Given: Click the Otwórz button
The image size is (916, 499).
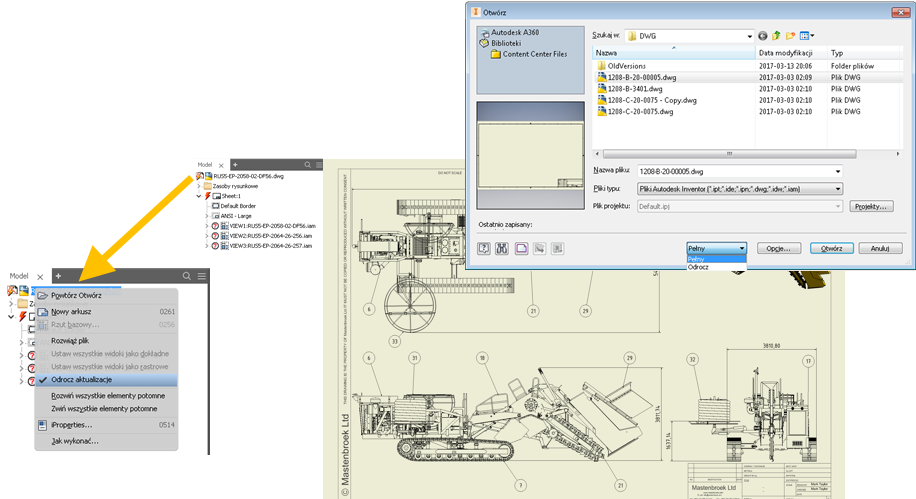Looking at the screenshot, I should (831, 248).
